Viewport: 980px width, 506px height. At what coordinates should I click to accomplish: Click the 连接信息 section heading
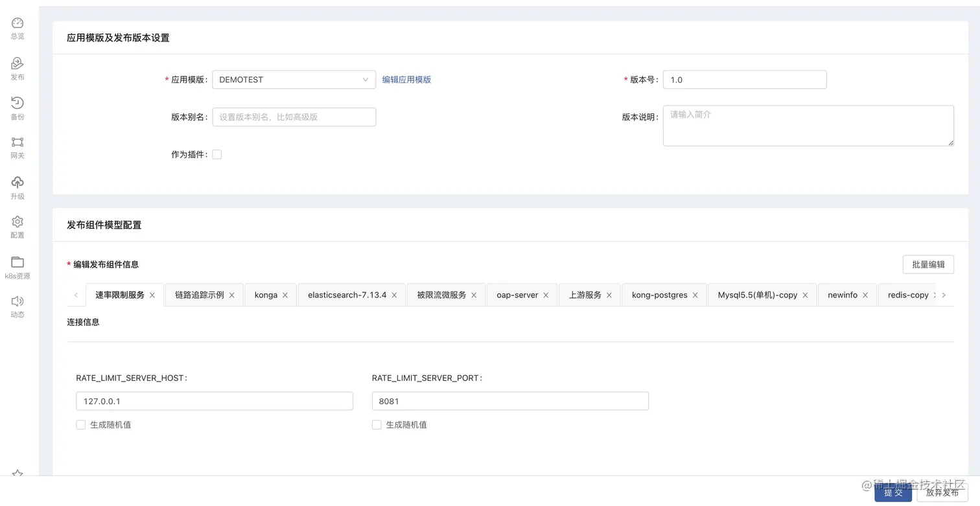[83, 322]
